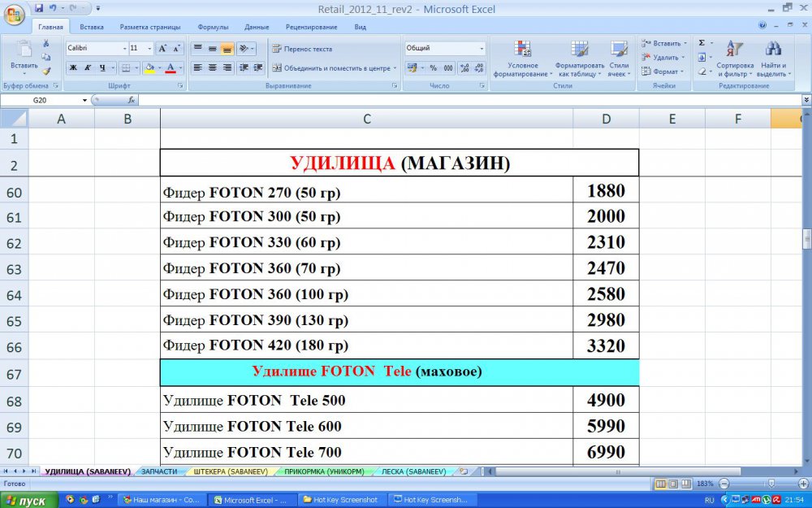Screen dimensions: 812x508
Task: Select column D header
Action: [606, 119]
